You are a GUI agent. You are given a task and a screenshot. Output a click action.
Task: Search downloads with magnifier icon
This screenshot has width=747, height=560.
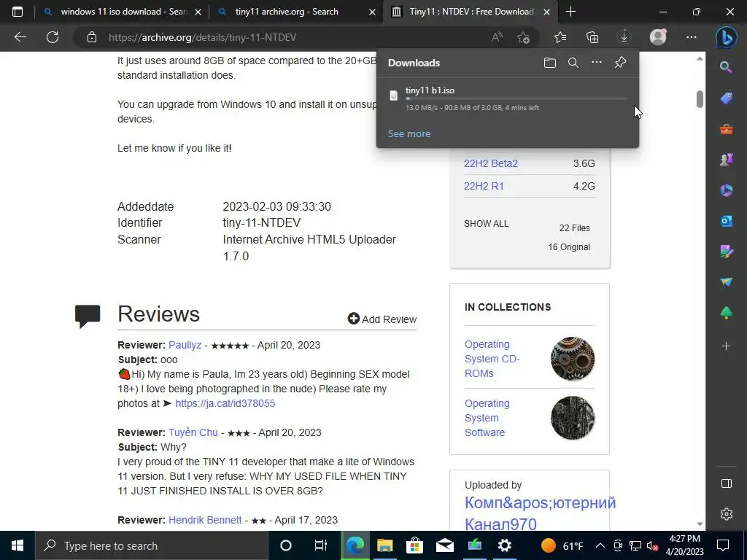coord(573,63)
